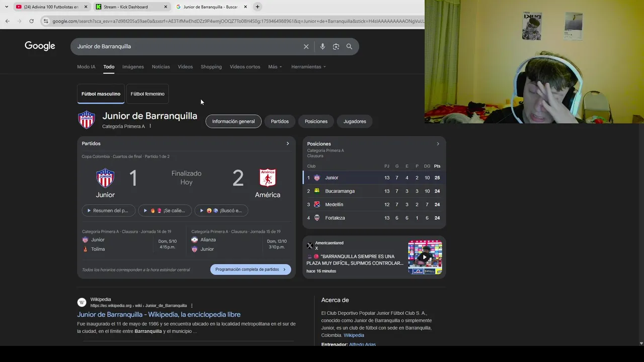This screenshot has width=644, height=362.
Task: Click Wikipedia result more options dots
Action: pos(192,306)
